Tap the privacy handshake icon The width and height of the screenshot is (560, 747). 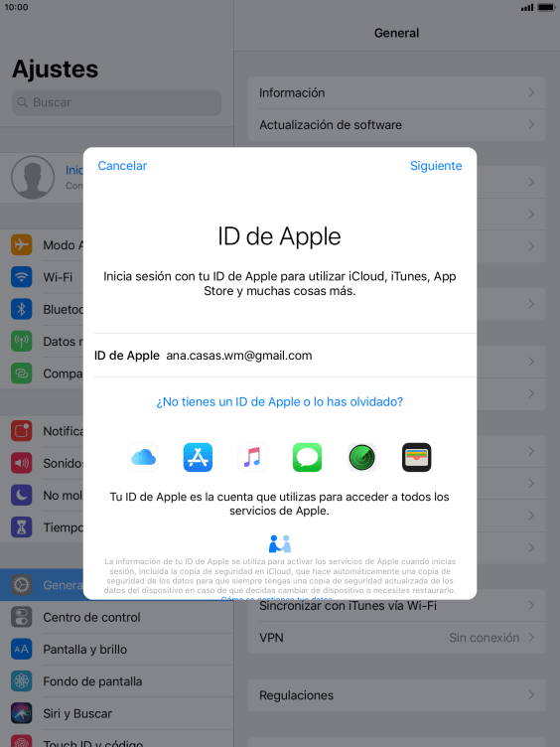pos(280,543)
